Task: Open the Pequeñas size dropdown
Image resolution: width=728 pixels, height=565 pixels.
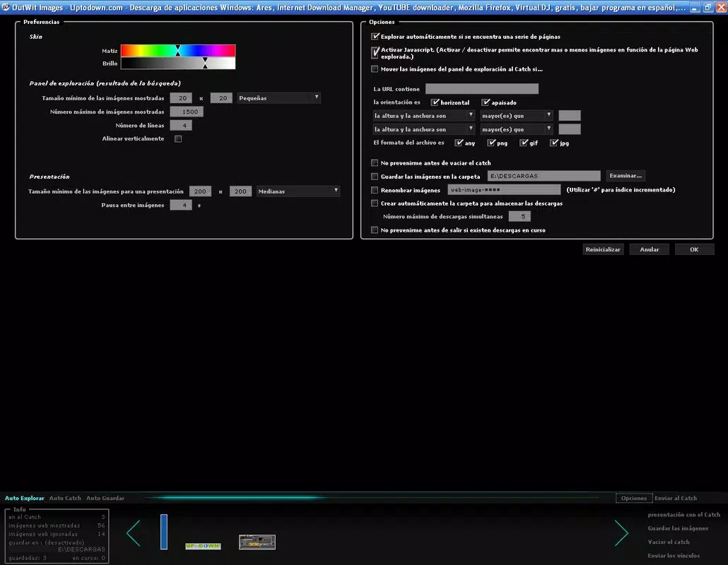Action: tap(278, 98)
